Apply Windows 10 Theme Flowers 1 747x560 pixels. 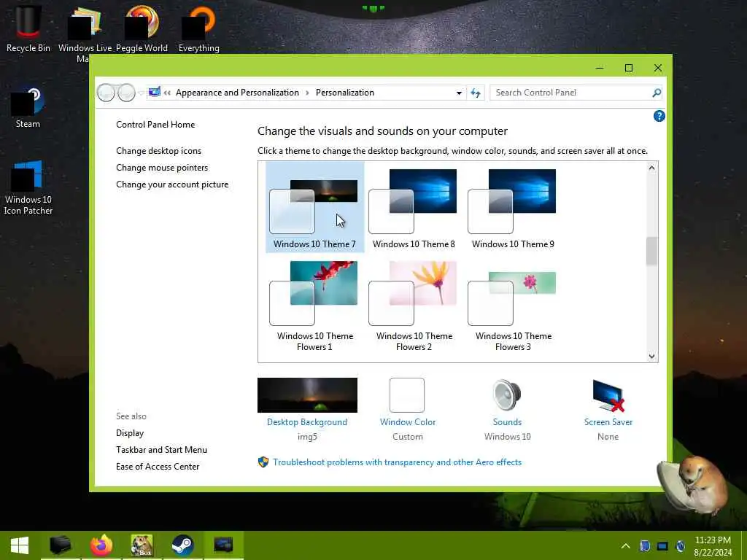[314, 306]
